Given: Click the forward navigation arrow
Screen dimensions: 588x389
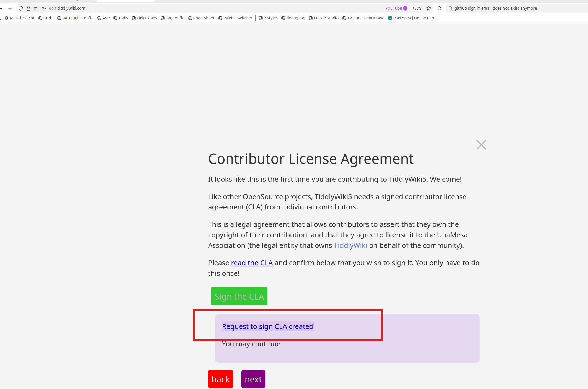Looking at the screenshot, I should tap(10, 8).
